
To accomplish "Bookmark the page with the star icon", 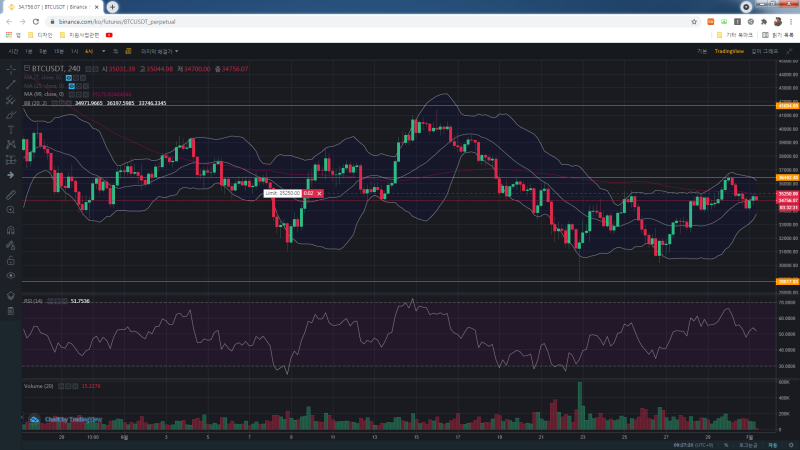I will 694,21.
